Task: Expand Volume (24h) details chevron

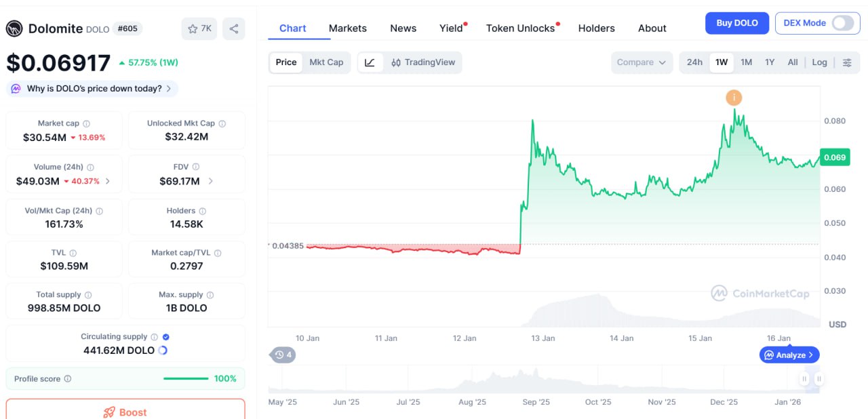Action: (x=108, y=181)
